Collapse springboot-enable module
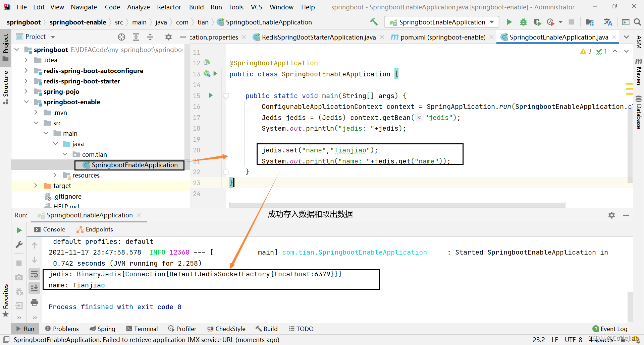This screenshot has width=644, height=345. 26,102
